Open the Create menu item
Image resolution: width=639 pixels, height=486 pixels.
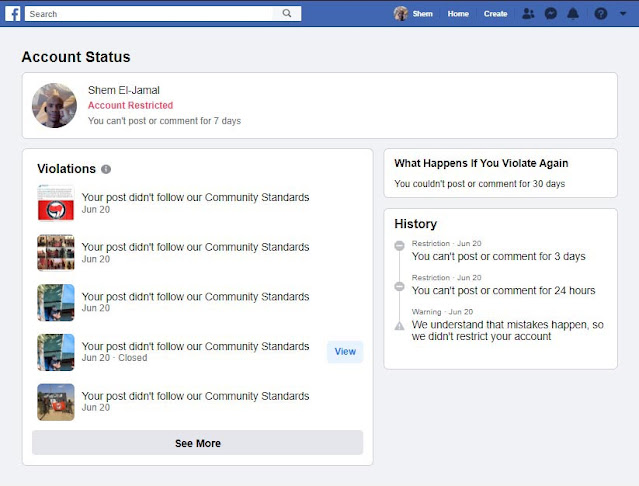click(x=495, y=13)
